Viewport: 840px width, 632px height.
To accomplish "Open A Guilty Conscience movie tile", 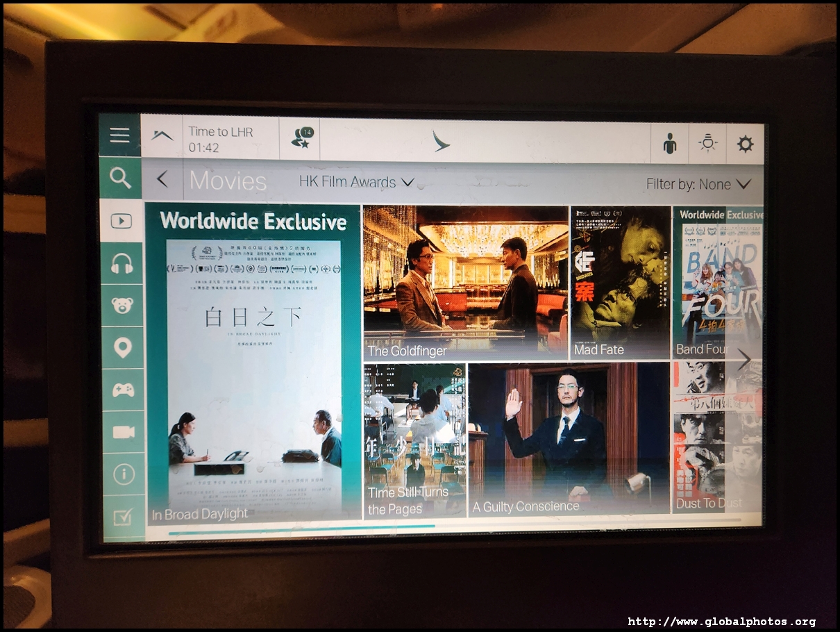I will point(569,439).
